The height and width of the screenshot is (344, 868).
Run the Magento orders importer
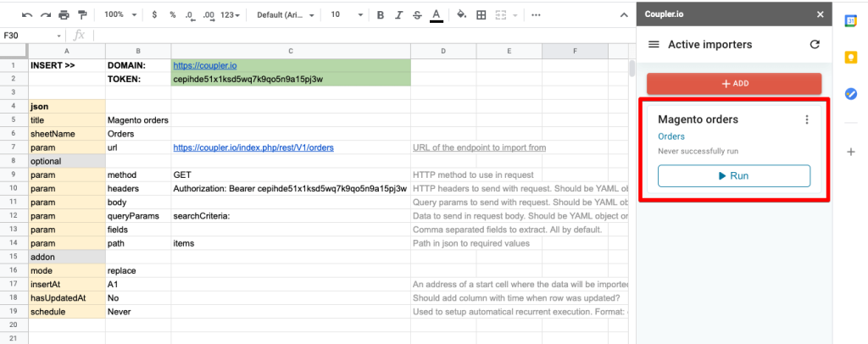pyautogui.click(x=734, y=176)
